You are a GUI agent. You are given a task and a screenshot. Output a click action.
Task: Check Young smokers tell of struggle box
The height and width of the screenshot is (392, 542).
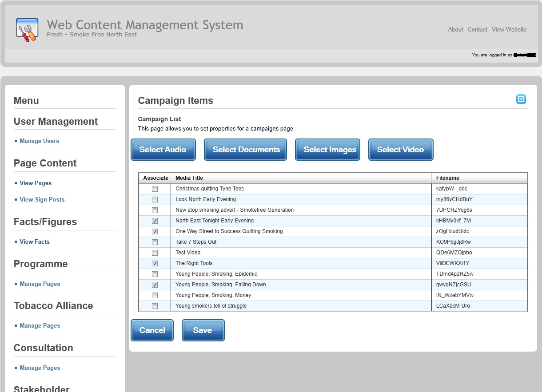[x=155, y=306]
